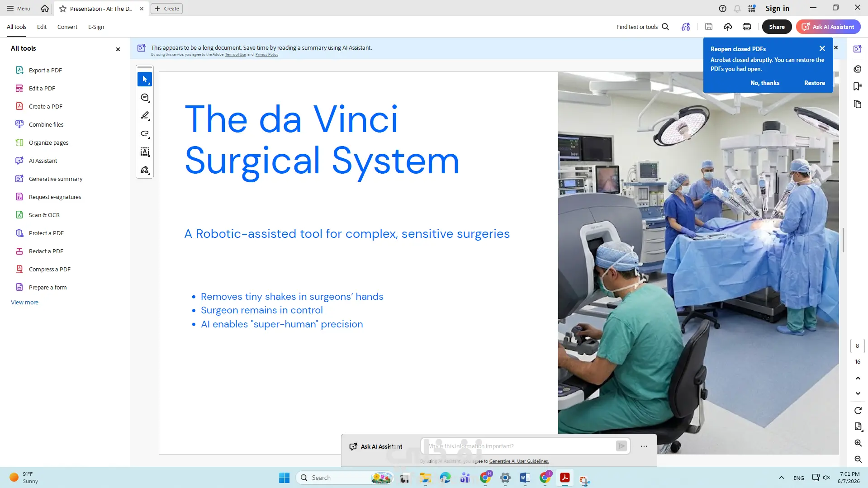The width and height of the screenshot is (868, 488).
Task: Open Word from the taskbar
Action: pyautogui.click(x=525, y=478)
